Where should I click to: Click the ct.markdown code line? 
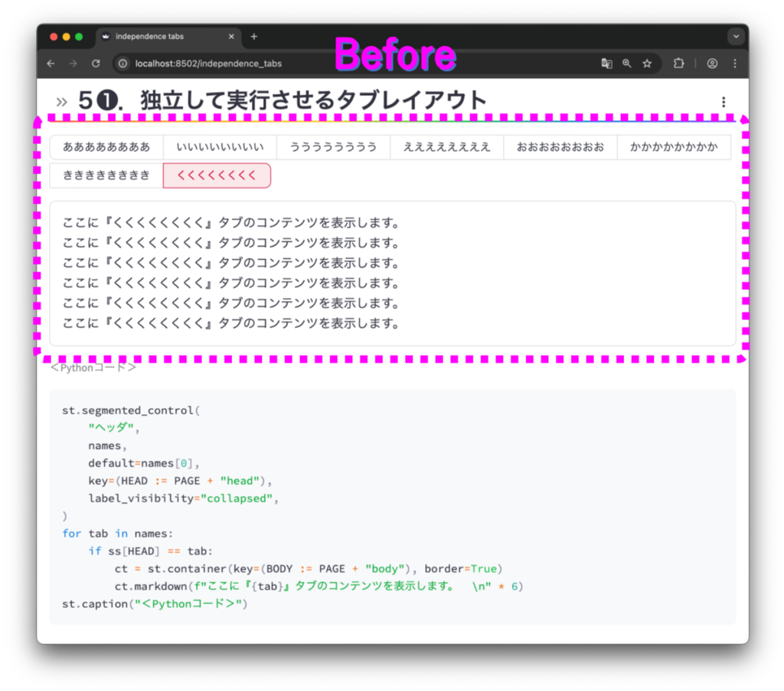tap(319, 586)
